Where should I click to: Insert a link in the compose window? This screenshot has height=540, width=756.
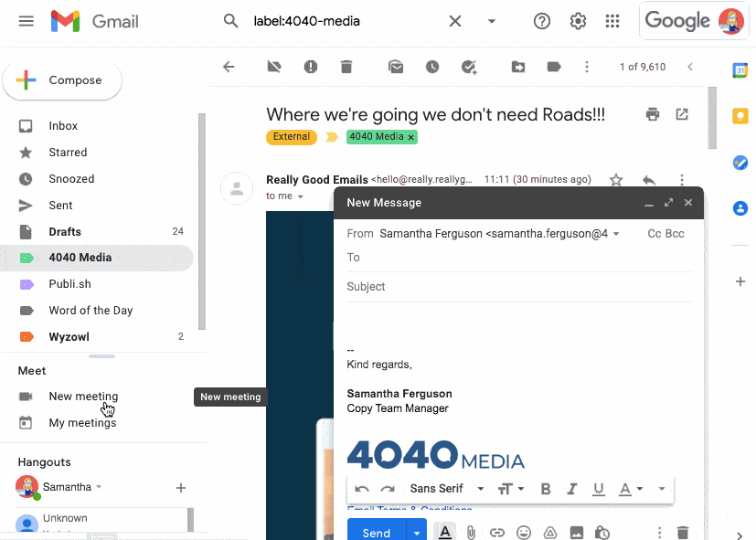[x=496, y=532]
